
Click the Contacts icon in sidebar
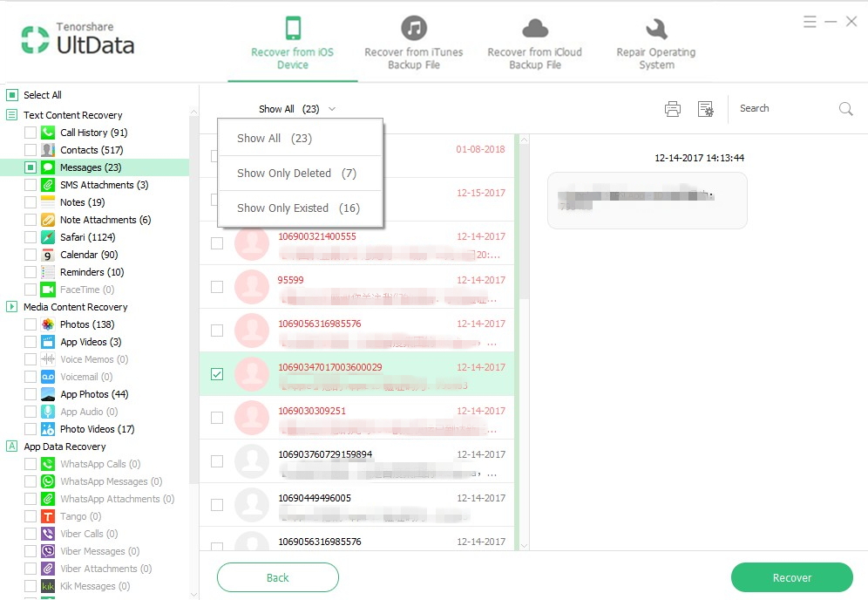tap(48, 150)
